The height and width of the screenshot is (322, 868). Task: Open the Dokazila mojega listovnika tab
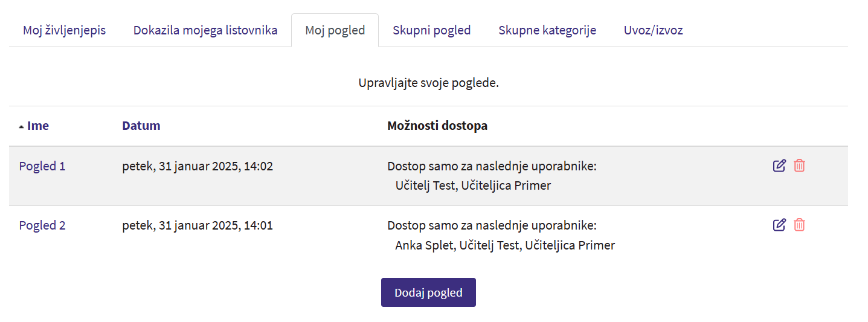click(x=205, y=30)
